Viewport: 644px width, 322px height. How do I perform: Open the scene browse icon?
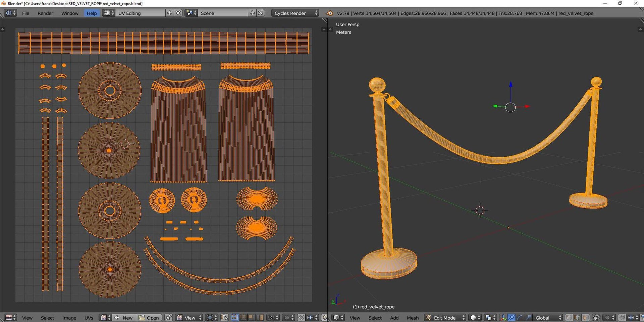191,13
